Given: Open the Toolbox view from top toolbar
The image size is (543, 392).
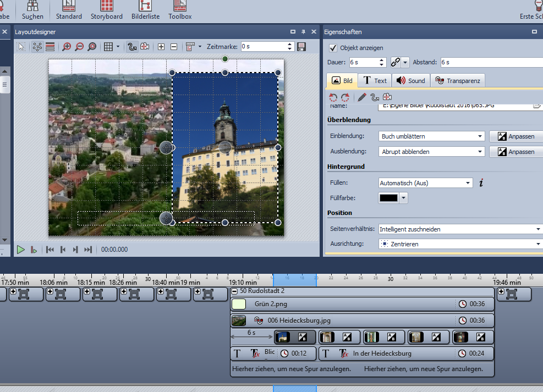Looking at the screenshot, I should (180, 10).
